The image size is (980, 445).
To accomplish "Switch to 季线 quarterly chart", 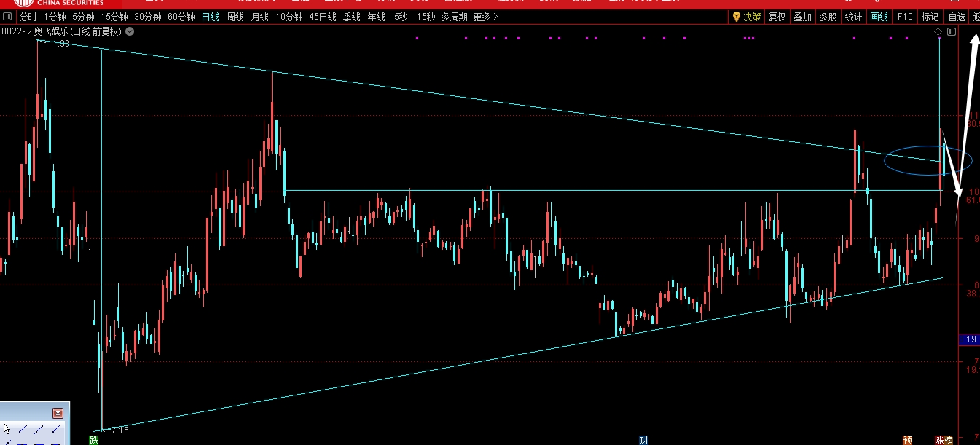I will 351,17.
